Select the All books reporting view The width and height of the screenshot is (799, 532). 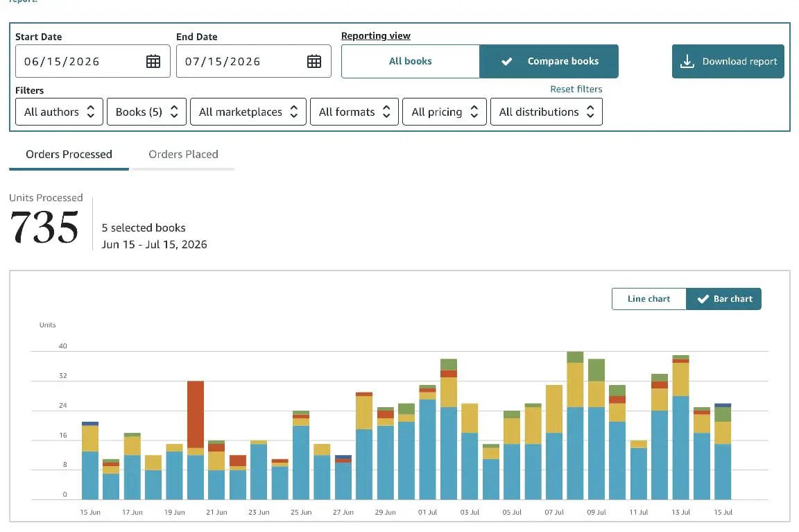pyautogui.click(x=410, y=61)
